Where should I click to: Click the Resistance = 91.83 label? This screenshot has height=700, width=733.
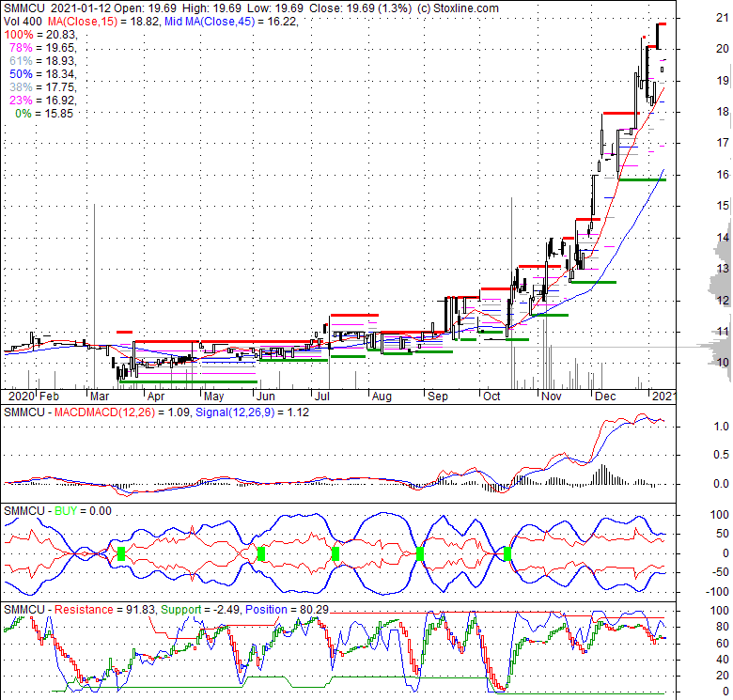[105, 610]
